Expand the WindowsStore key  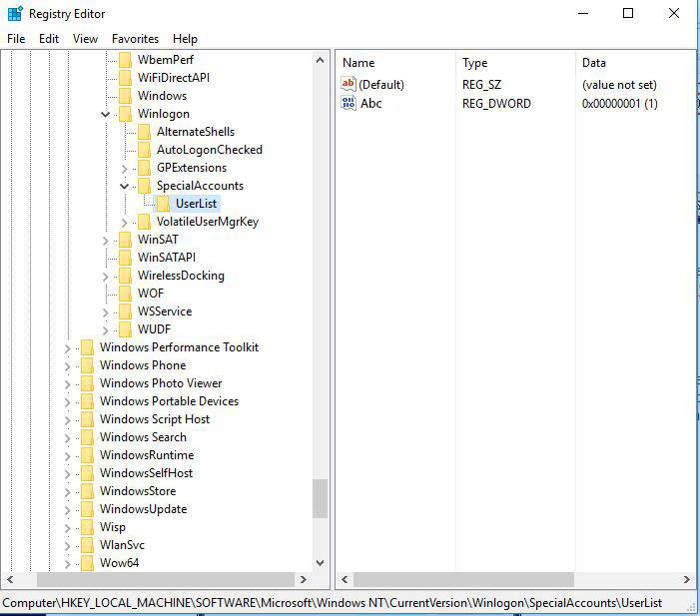click(68, 492)
